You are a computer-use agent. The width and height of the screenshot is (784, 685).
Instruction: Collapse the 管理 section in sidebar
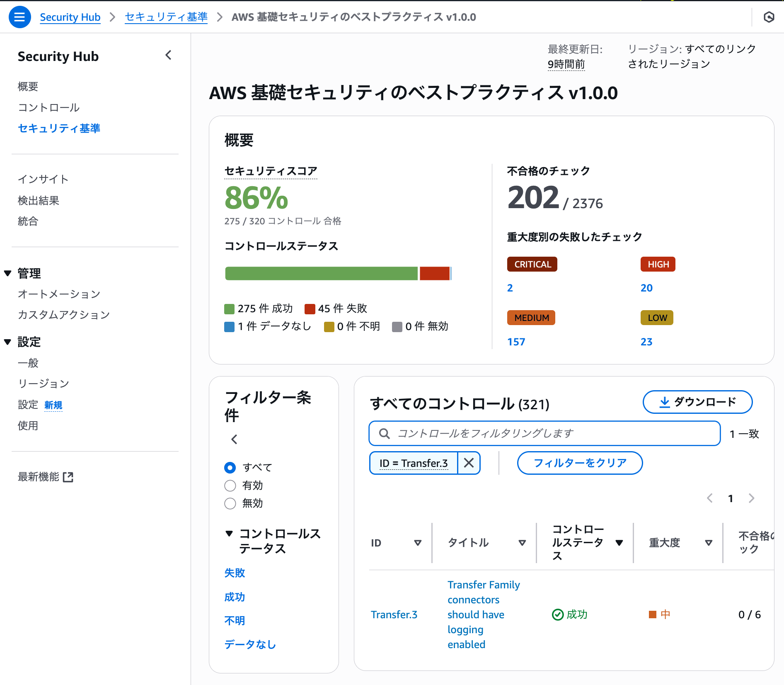point(7,273)
